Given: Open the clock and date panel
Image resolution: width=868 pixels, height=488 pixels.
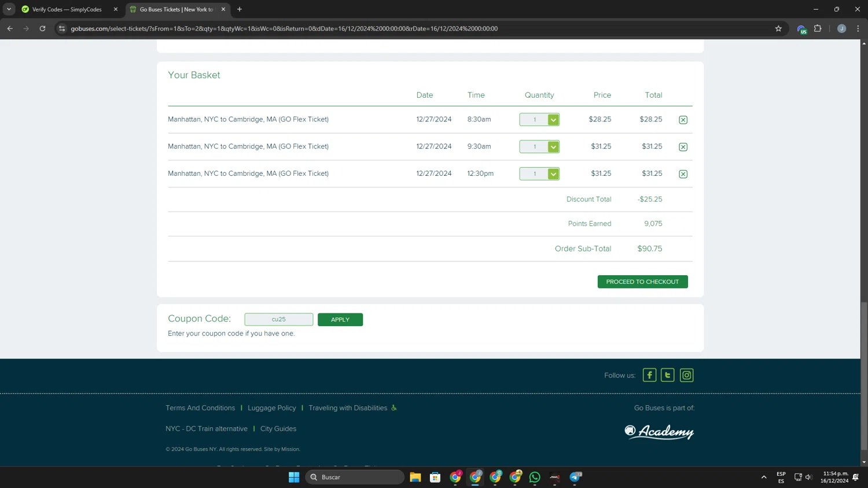Looking at the screenshot, I should 834,477.
